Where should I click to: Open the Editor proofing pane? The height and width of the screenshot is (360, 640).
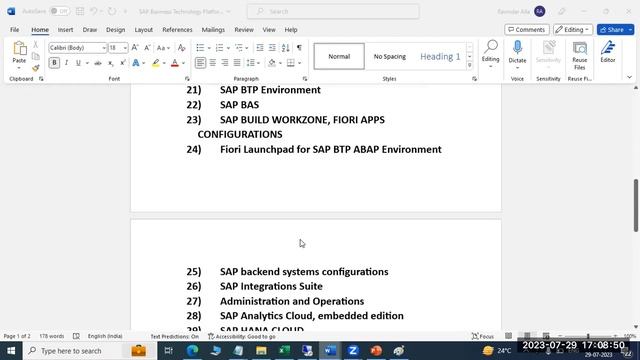(x=608, y=51)
